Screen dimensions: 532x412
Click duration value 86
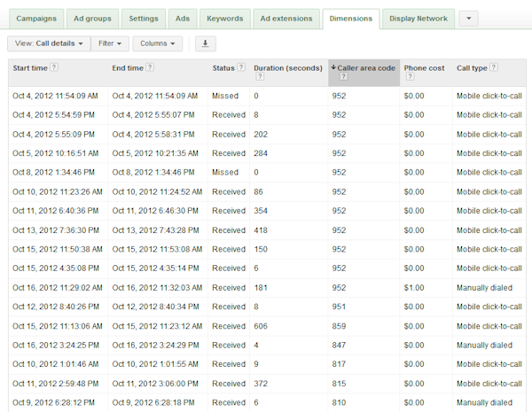pos(258,192)
